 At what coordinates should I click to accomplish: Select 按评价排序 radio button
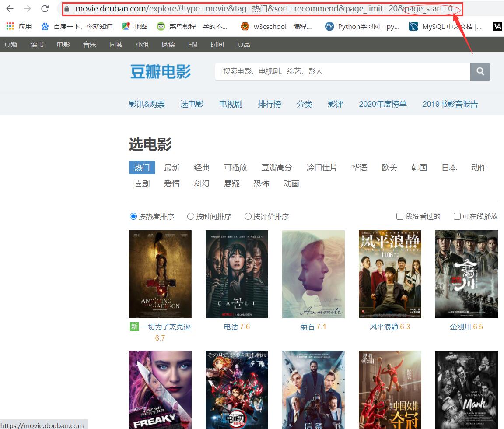(248, 216)
